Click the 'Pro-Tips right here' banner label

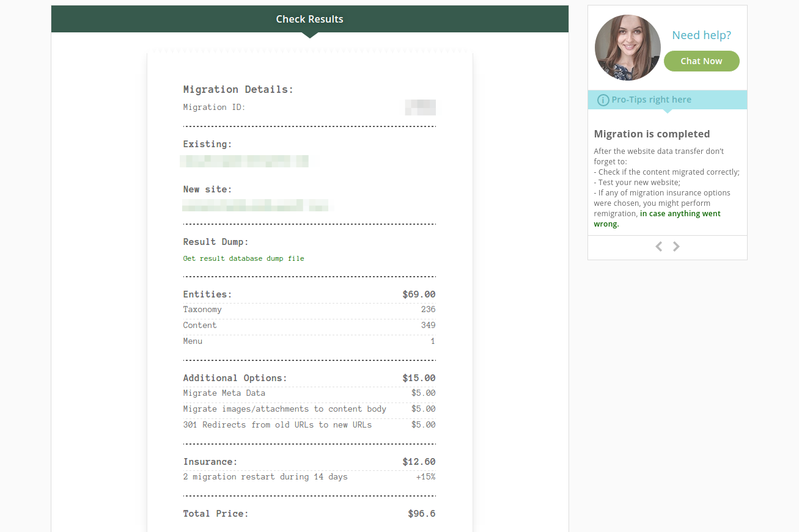pyautogui.click(x=651, y=100)
